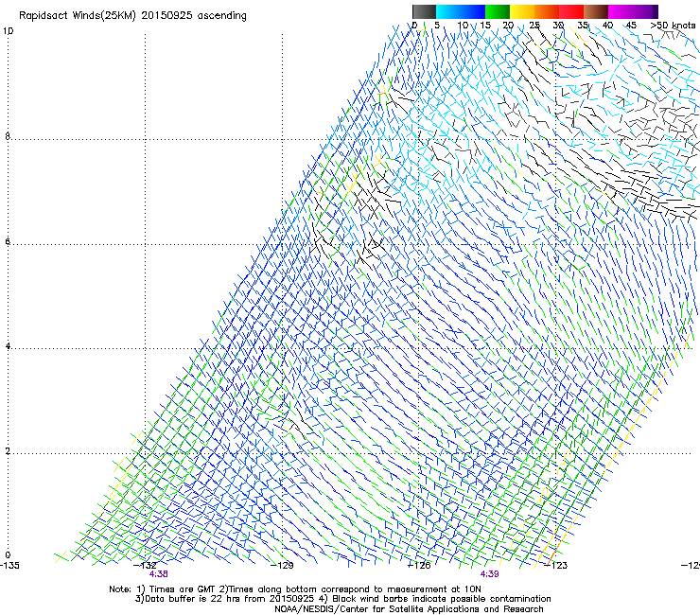
Task: Click the latitude label 6
Action: pos(8,241)
